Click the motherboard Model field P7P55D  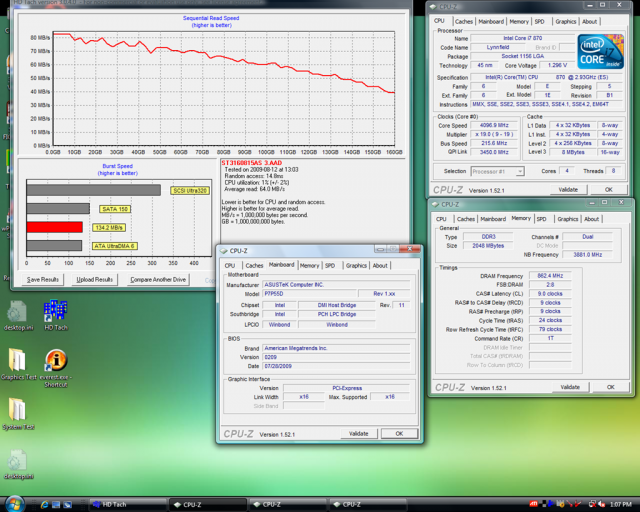[309, 294]
